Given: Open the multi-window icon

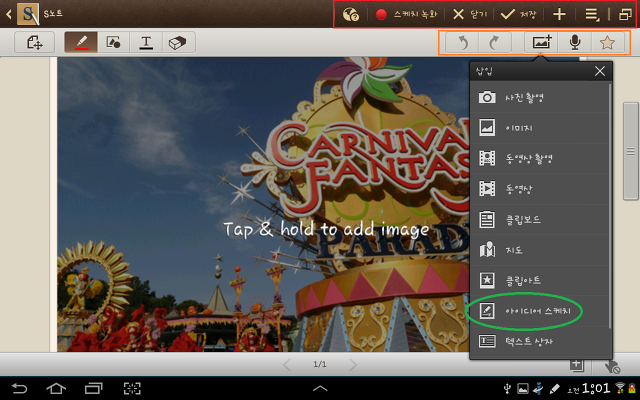Looking at the screenshot, I should tap(625, 15).
